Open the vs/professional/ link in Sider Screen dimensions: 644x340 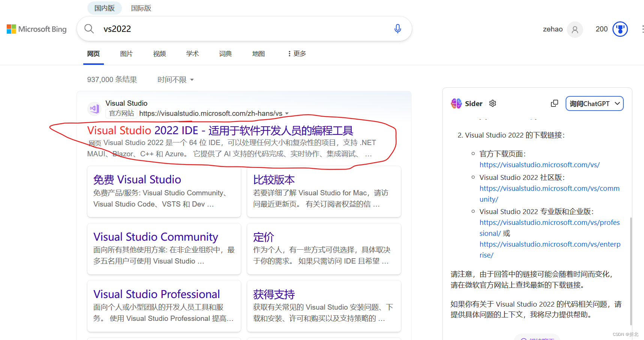[549, 228]
